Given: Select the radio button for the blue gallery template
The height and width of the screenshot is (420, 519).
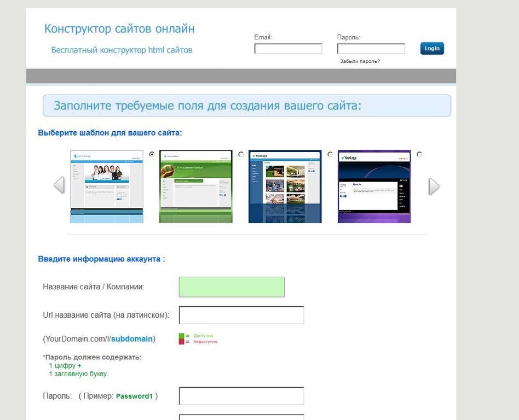Looking at the screenshot, I should click(330, 154).
